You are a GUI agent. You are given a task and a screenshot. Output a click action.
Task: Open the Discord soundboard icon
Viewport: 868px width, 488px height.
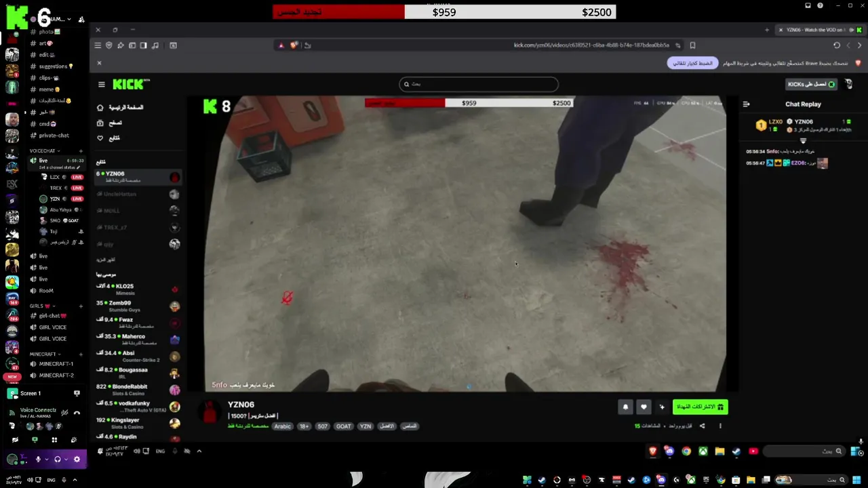point(74,439)
